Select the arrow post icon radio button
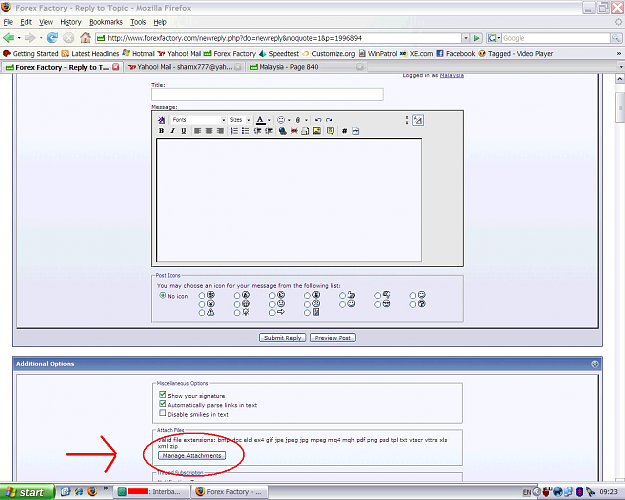This screenshot has height=500, width=625. coord(272,313)
